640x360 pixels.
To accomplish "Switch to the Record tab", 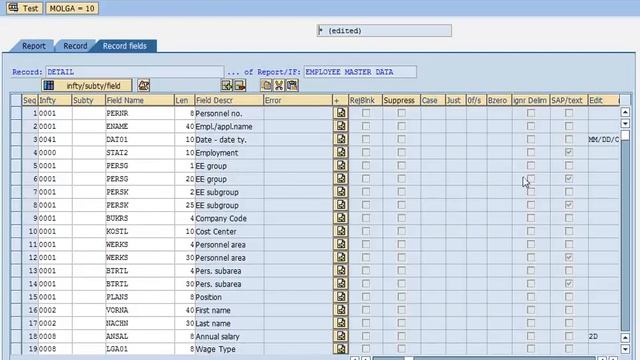I will 75,46.
